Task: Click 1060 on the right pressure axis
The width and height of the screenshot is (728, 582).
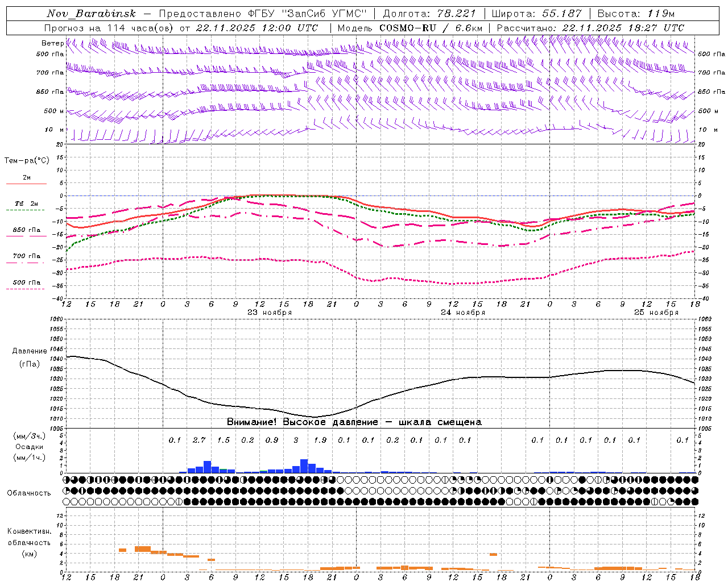Action: click(x=705, y=319)
